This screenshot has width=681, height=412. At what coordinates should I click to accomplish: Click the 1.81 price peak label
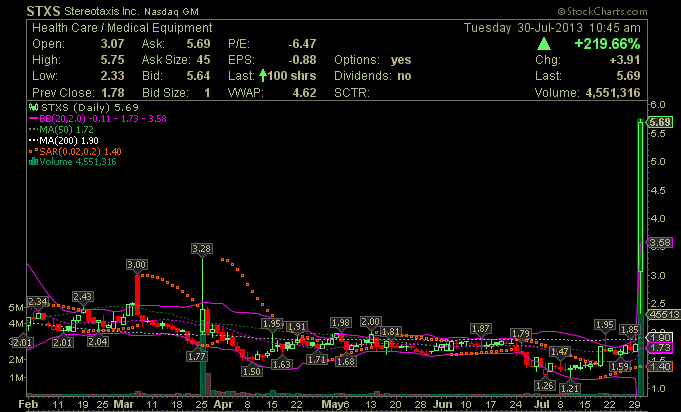pyautogui.click(x=390, y=332)
